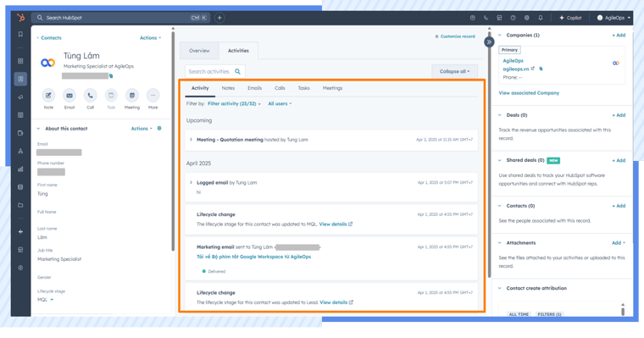Viewport: 644px width, 338px height.
Task: Copy the agileops.vn domain icon
Action: pyautogui.click(x=541, y=69)
